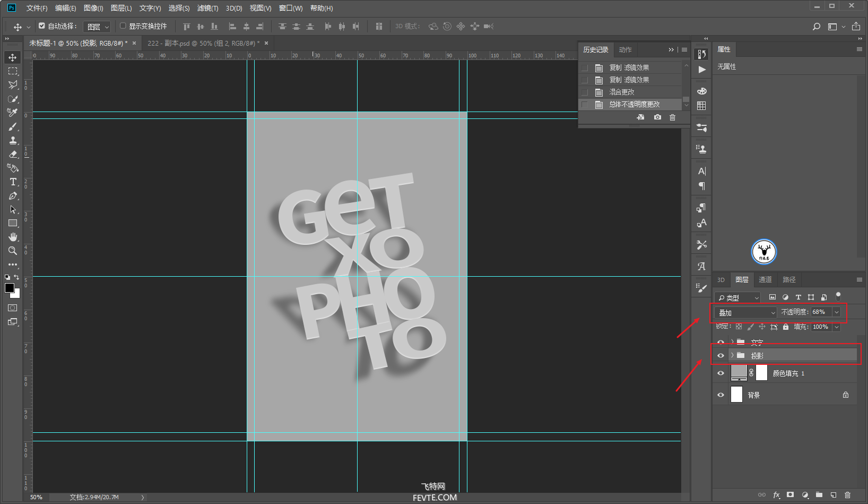The width and height of the screenshot is (868, 504).
Task: Open the Character panel icon
Action: pos(701,172)
